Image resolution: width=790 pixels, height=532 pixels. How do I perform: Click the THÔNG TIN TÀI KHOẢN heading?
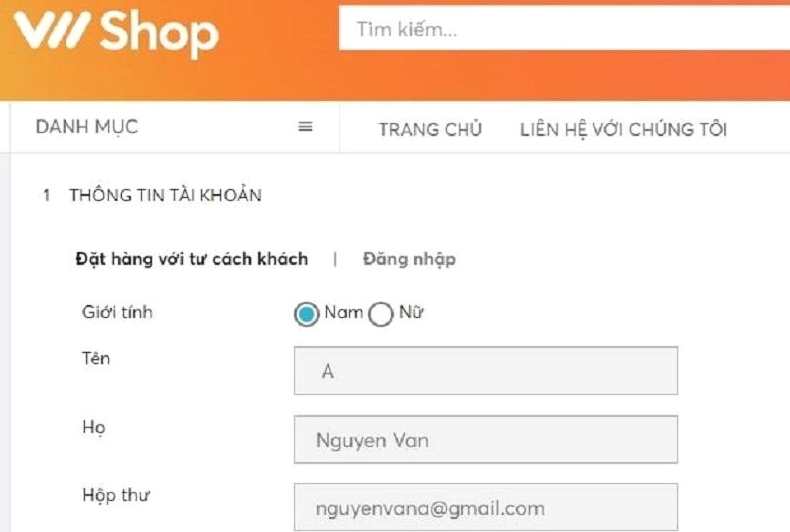[166, 195]
